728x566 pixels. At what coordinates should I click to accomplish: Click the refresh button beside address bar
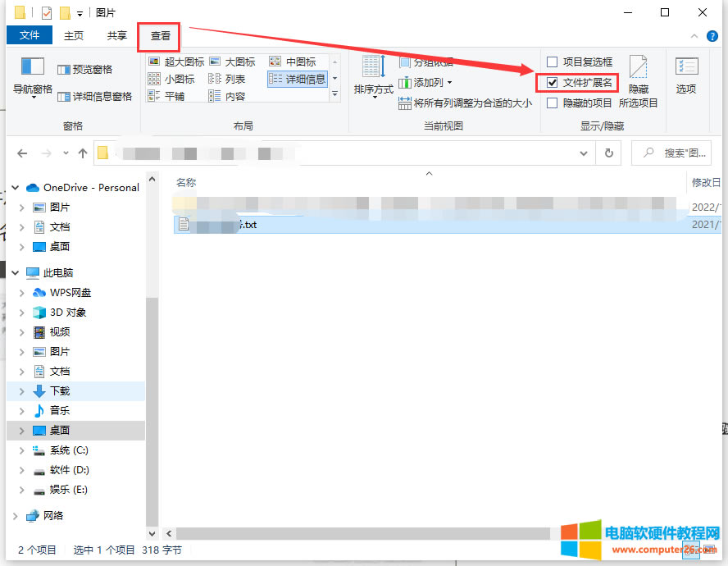pyautogui.click(x=608, y=153)
